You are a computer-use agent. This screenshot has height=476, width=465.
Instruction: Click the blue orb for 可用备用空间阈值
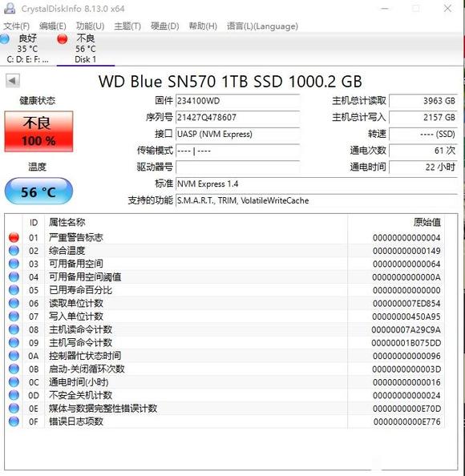pyautogui.click(x=14, y=276)
